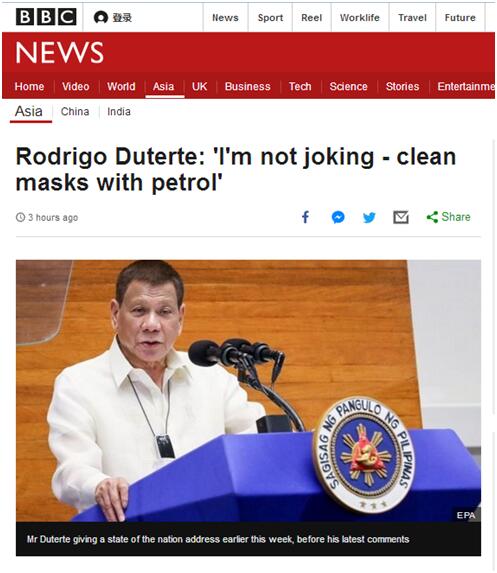Open the Sport section in top bar
Viewport: 497px width, 573px height.
[x=270, y=18]
